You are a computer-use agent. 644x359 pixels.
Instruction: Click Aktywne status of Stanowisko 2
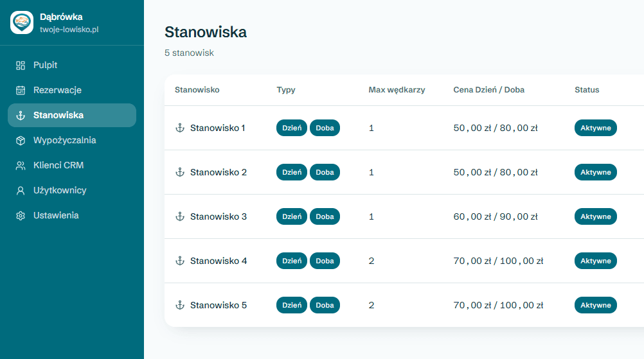click(x=596, y=172)
